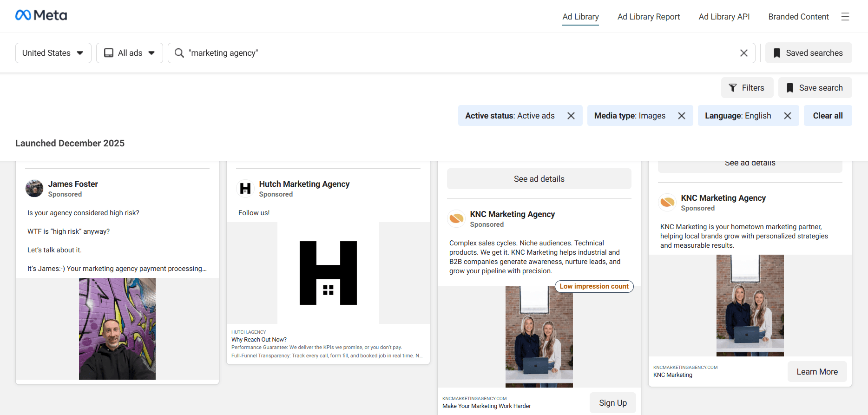This screenshot has height=415, width=868.
Task: Open Ad Library API tab
Action: (724, 17)
